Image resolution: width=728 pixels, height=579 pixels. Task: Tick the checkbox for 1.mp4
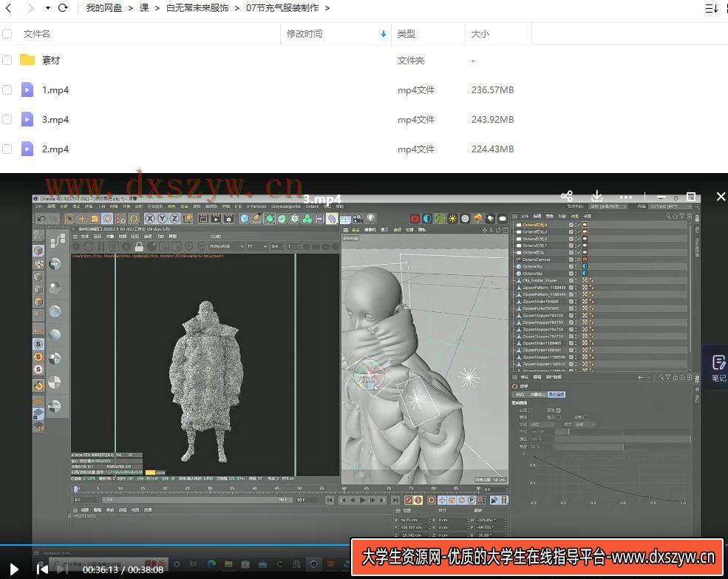point(7,89)
